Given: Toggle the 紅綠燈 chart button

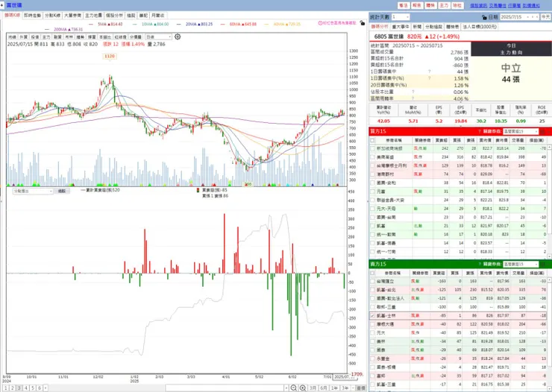Looking at the screenshot, I should 120,37.
